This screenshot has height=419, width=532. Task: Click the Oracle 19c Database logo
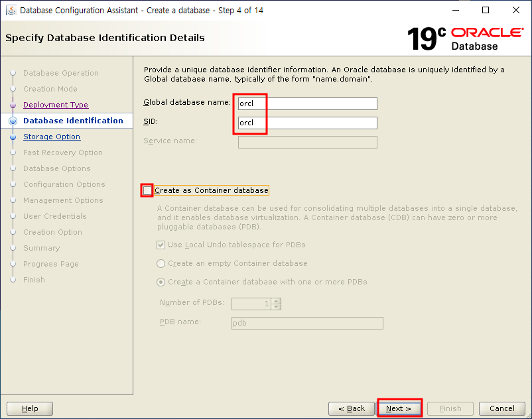465,38
